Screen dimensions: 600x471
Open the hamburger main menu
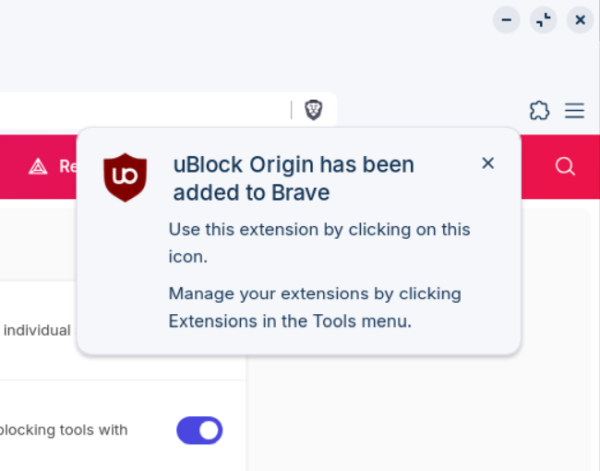[x=574, y=110]
